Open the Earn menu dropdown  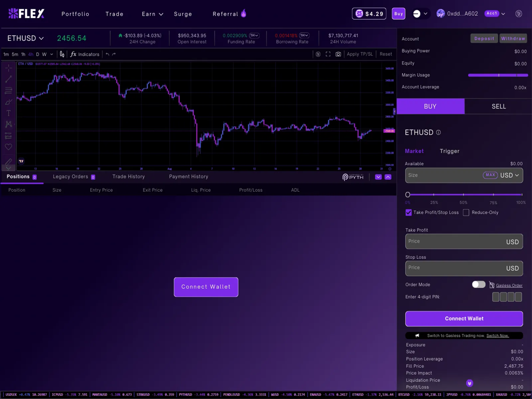coord(152,14)
